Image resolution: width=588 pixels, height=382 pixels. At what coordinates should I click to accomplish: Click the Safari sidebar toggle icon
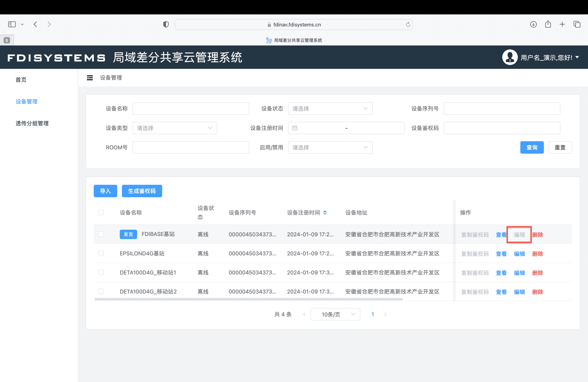[12, 24]
